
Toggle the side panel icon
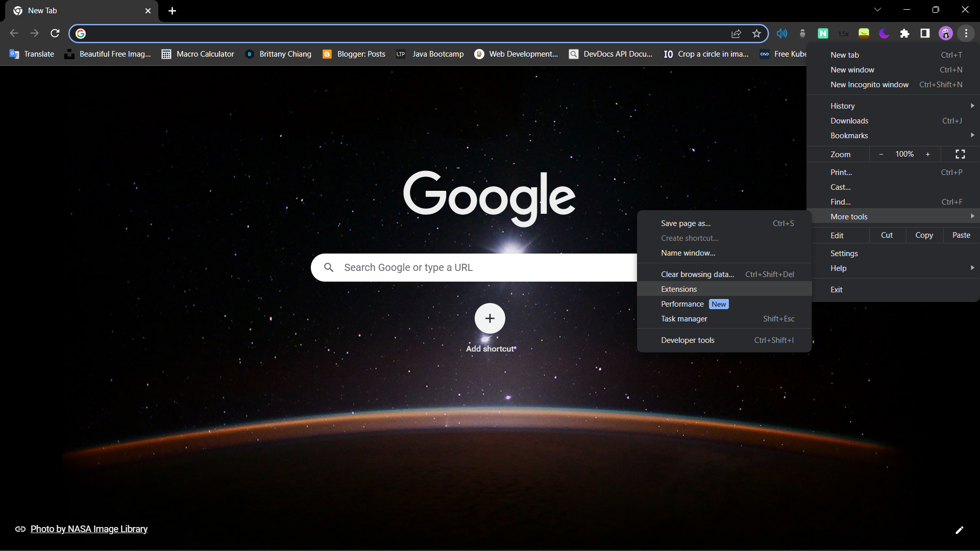tap(925, 34)
